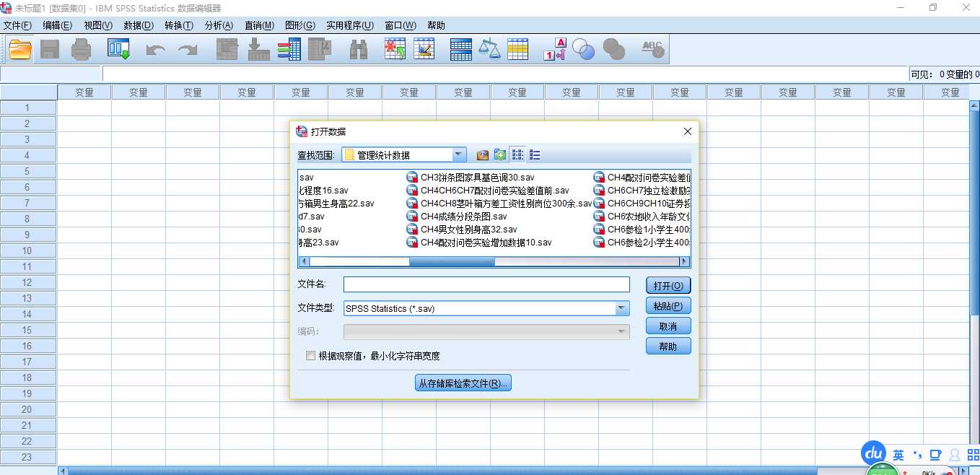Select the file starting with CH6农地收入年龄
The width and height of the screenshot is (980, 475).
click(642, 217)
